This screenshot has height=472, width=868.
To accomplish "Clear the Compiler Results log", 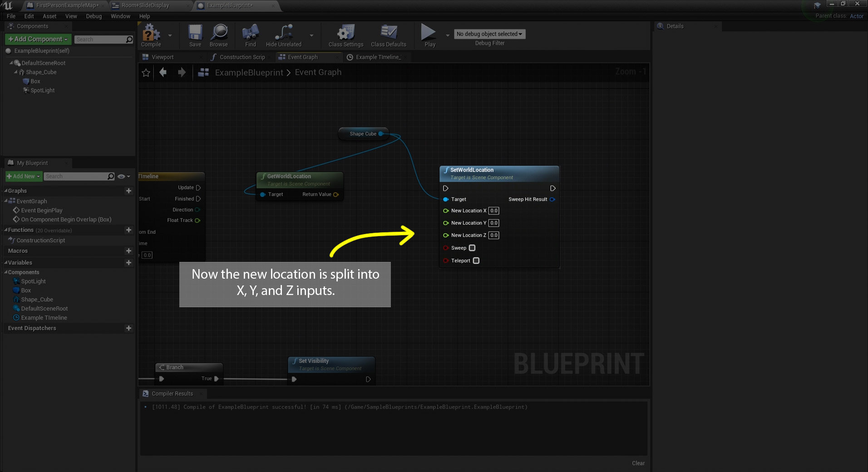I will [x=638, y=463].
